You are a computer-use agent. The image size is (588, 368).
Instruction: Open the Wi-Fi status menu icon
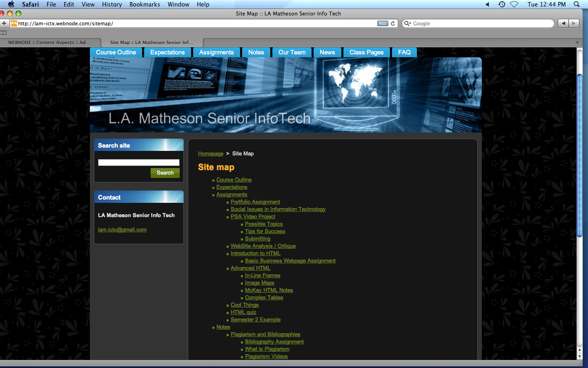(x=514, y=4)
